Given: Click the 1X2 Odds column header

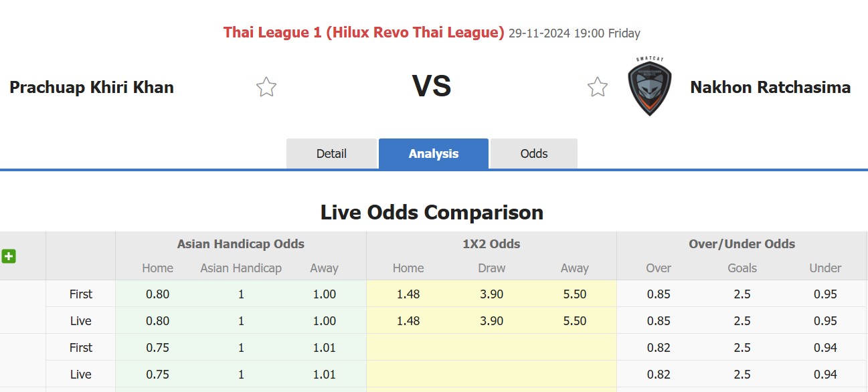Looking at the screenshot, I should pos(491,244).
